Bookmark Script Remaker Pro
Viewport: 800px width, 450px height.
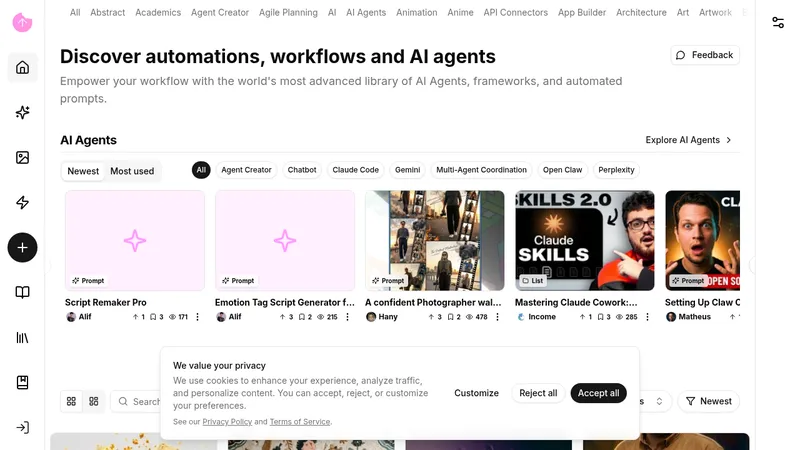pyautogui.click(x=156, y=317)
